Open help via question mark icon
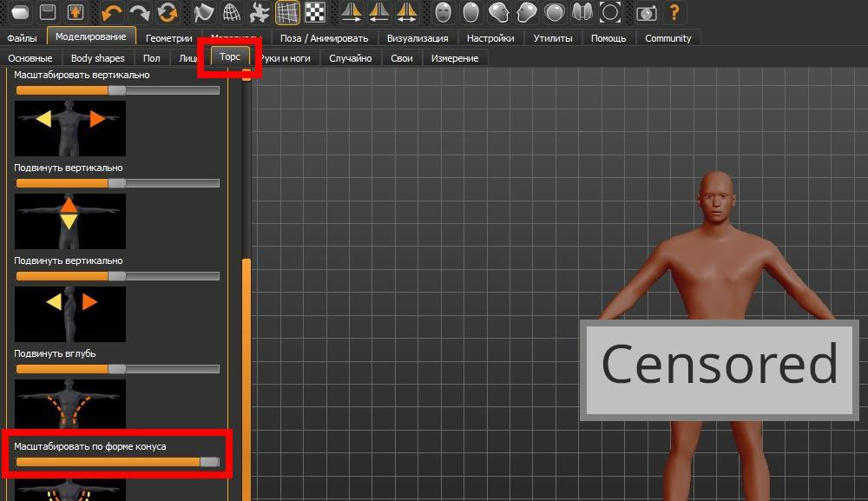 (x=674, y=12)
